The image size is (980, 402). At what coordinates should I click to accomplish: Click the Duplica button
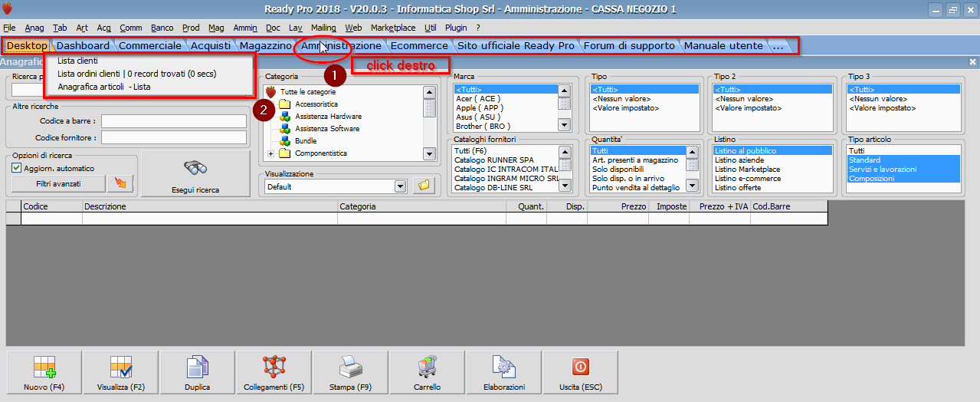coord(198,372)
